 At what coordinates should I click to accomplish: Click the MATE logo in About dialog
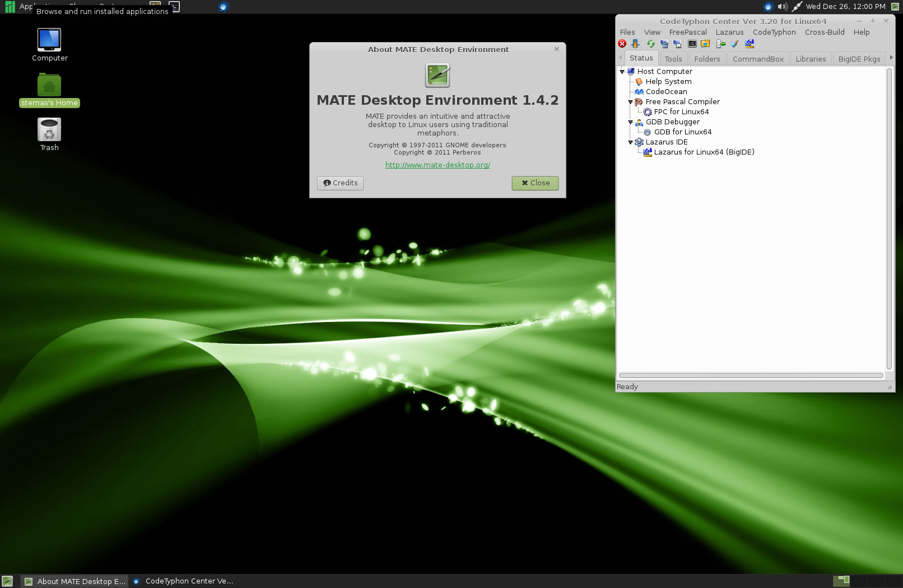click(437, 75)
